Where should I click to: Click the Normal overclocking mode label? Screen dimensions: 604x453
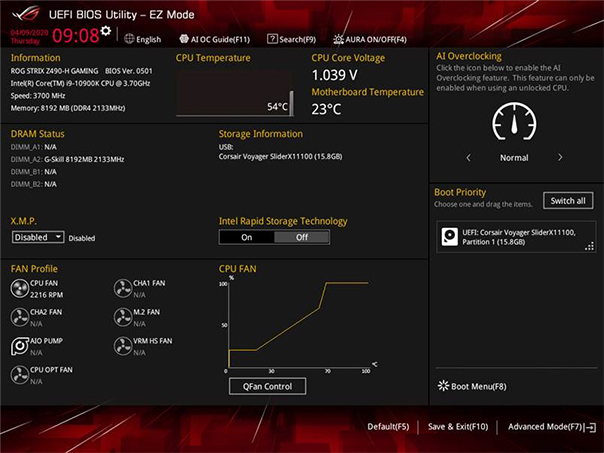click(514, 158)
